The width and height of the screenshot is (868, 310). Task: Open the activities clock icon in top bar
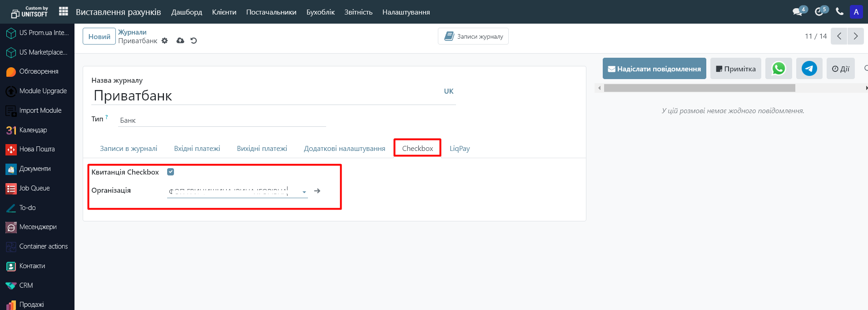pos(819,12)
